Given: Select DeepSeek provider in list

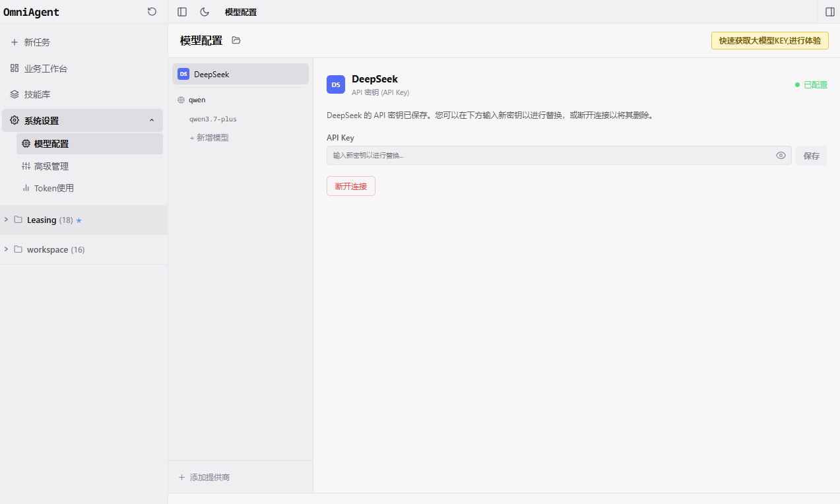Looking at the screenshot, I should [x=240, y=74].
